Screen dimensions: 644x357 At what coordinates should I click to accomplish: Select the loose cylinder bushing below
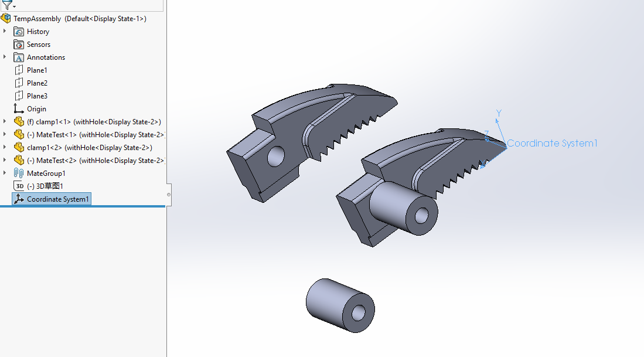[340, 305]
